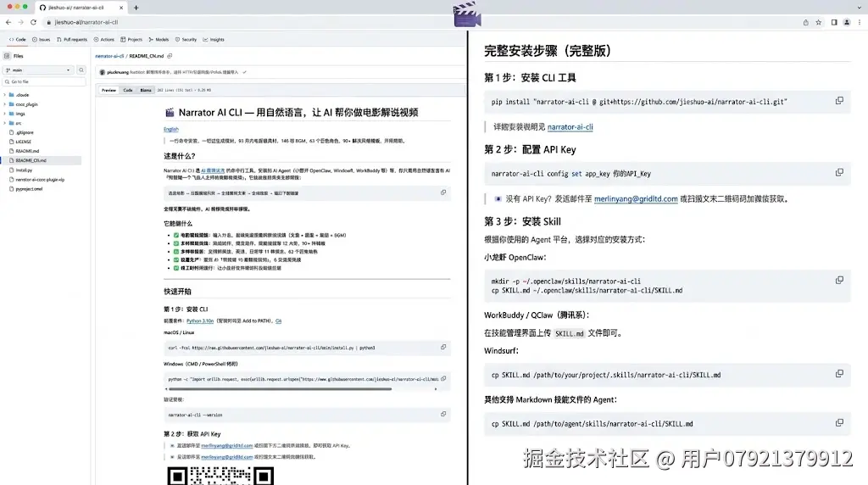Switch to Blame file view
The image size is (868, 485).
(146, 90)
